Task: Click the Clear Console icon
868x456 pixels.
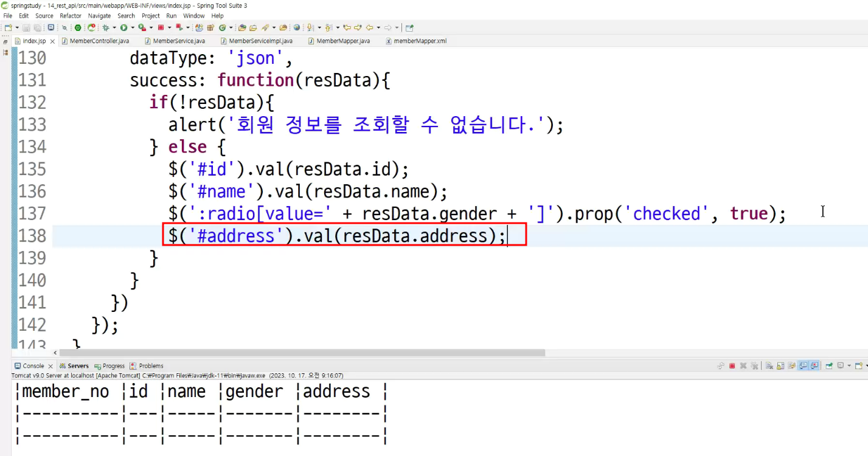Action: [769, 366]
